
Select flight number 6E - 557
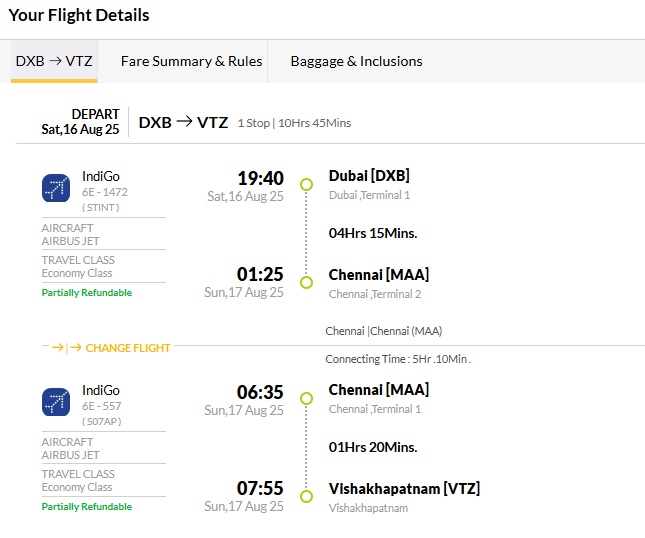point(102,406)
